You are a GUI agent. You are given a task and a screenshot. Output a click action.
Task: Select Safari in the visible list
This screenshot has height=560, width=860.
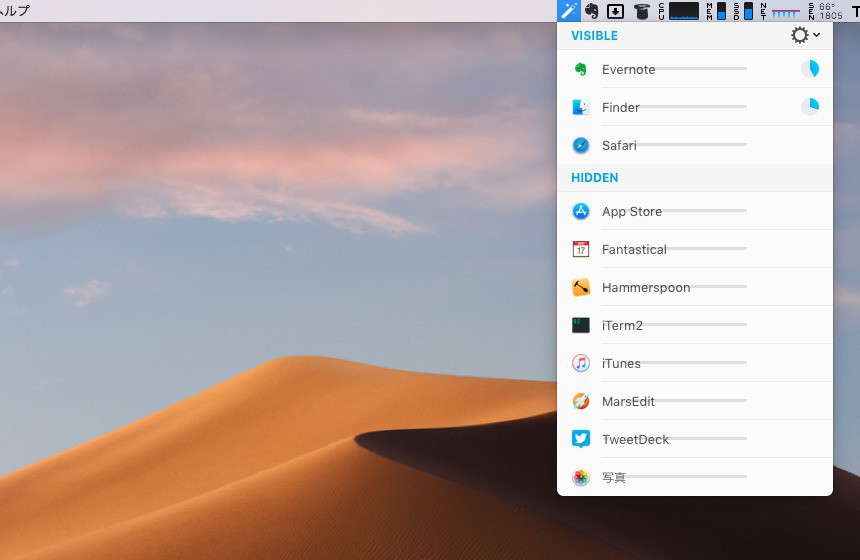pos(619,146)
